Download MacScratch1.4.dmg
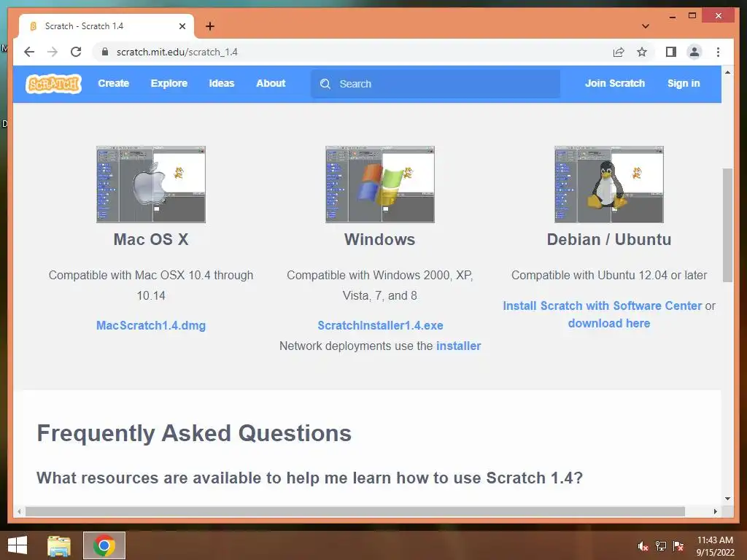 point(151,326)
